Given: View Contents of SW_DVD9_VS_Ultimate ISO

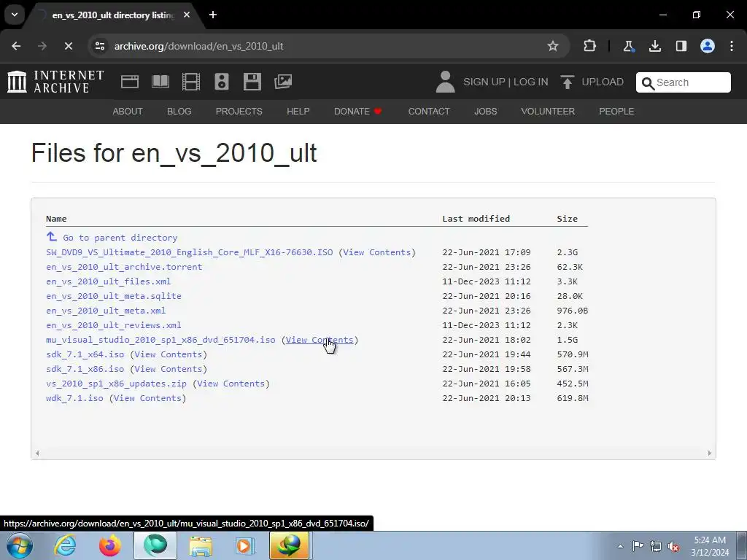Looking at the screenshot, I should click(377, 252).
